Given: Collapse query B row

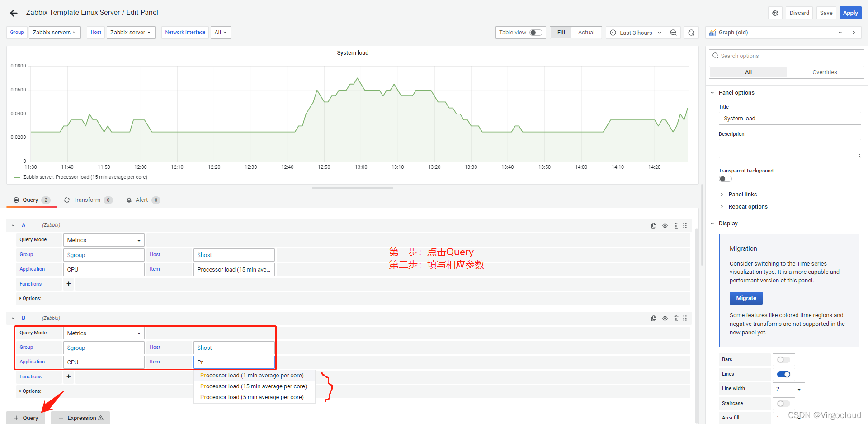Looking at the screenshot, I should tap(13, 319).
